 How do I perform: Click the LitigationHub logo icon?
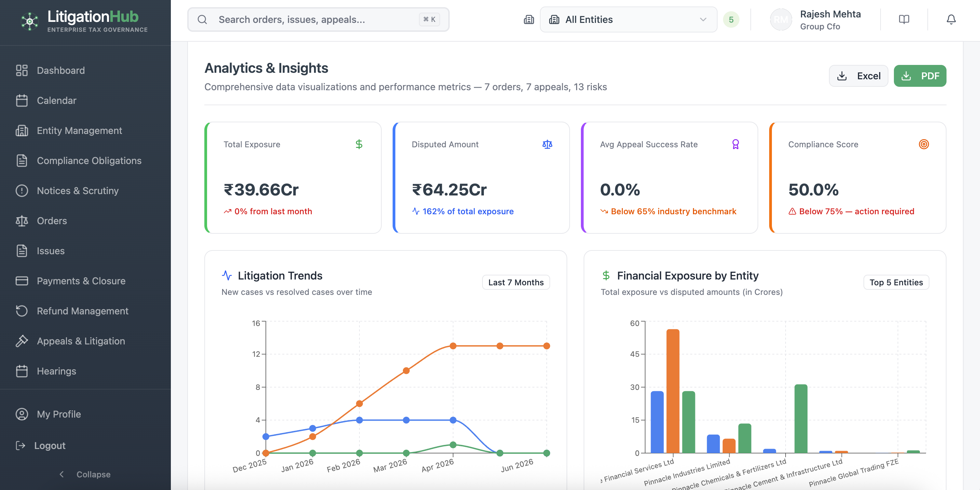[x=29, y=21]
